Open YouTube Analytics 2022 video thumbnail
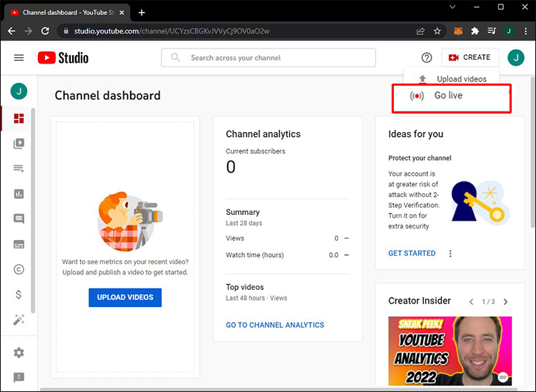536x392 pixels. [450, 351]
